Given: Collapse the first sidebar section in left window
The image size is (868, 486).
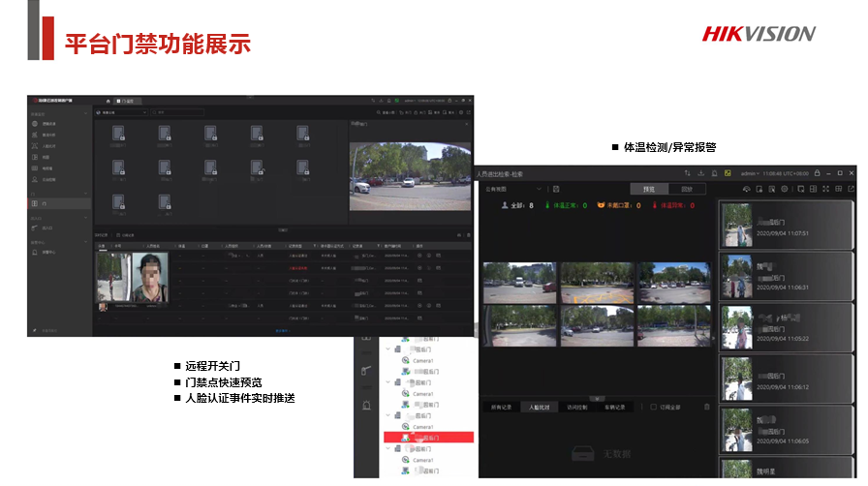Looking at the screenshot, I should (x=85, y=113).
